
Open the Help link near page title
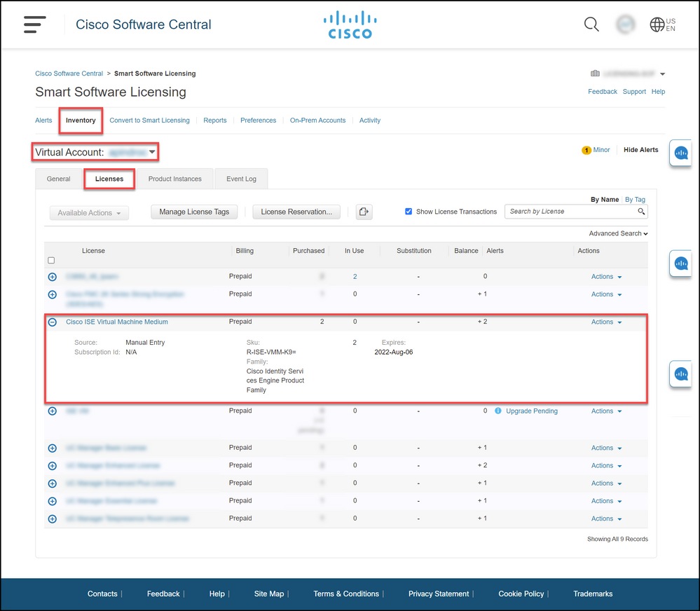(x=658, y=92)
